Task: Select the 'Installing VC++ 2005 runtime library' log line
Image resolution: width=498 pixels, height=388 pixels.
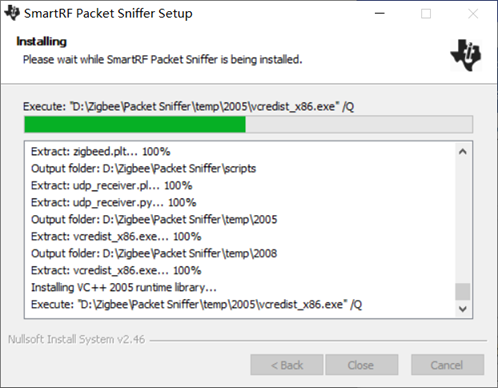Action: [124, 287]
